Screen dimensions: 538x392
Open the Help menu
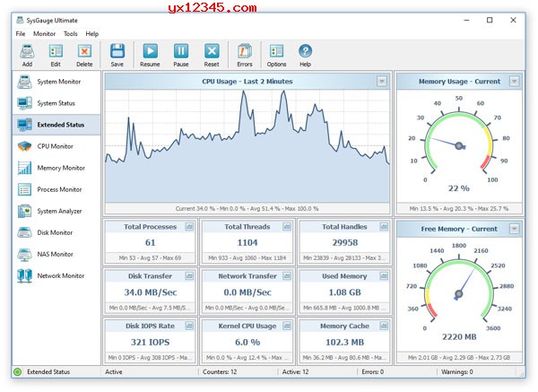point(92,34)
